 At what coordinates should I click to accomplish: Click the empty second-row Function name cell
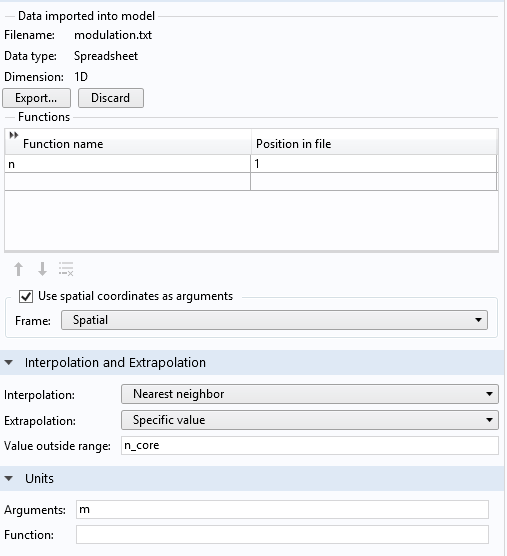128,182
